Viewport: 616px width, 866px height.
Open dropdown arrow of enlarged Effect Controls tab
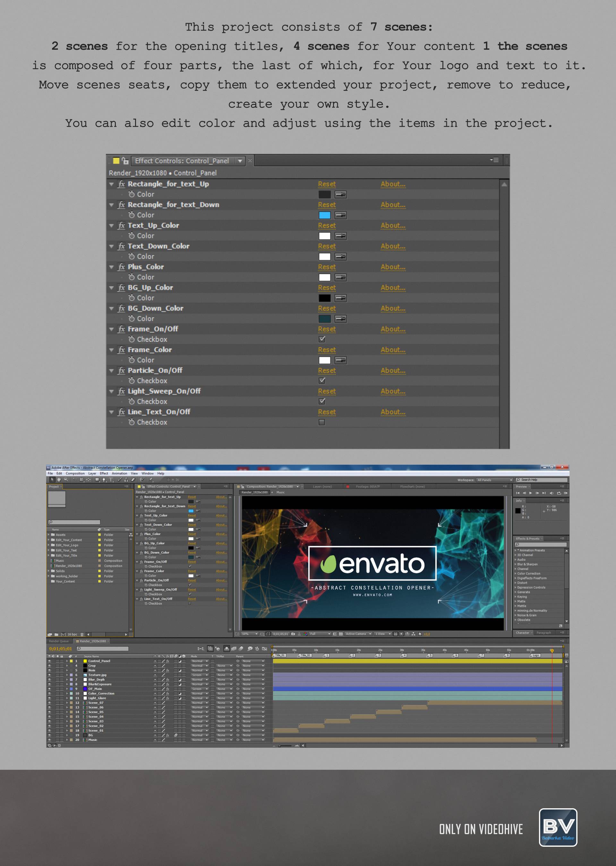[240, 161]
